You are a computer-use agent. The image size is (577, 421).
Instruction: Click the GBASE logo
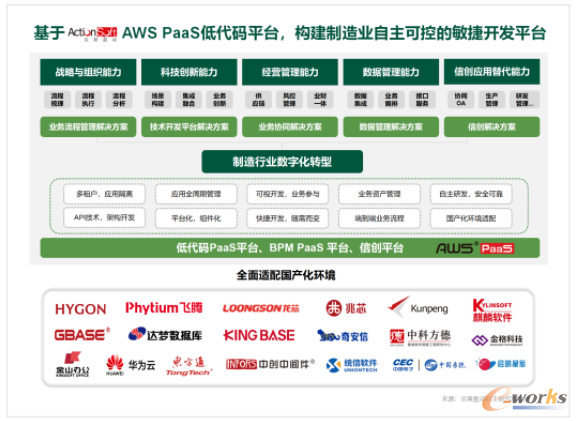82,335
